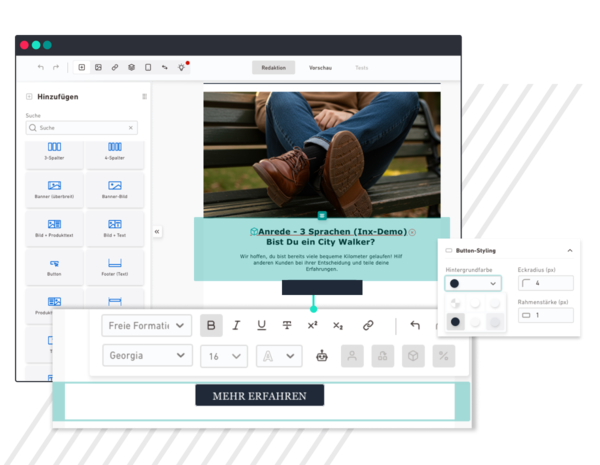
Task: Add Banner-Bild element
Action: 115,190
